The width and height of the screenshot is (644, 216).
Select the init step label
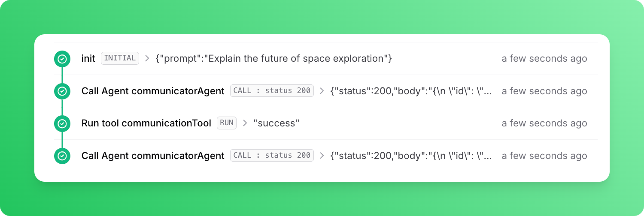[x=88, y=59]
